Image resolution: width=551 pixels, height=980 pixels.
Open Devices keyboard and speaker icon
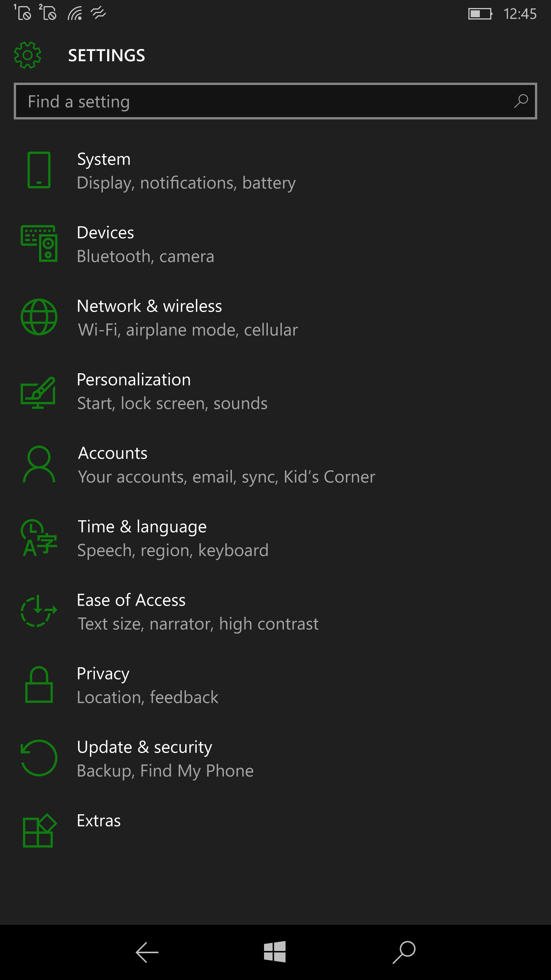(39, 243)
